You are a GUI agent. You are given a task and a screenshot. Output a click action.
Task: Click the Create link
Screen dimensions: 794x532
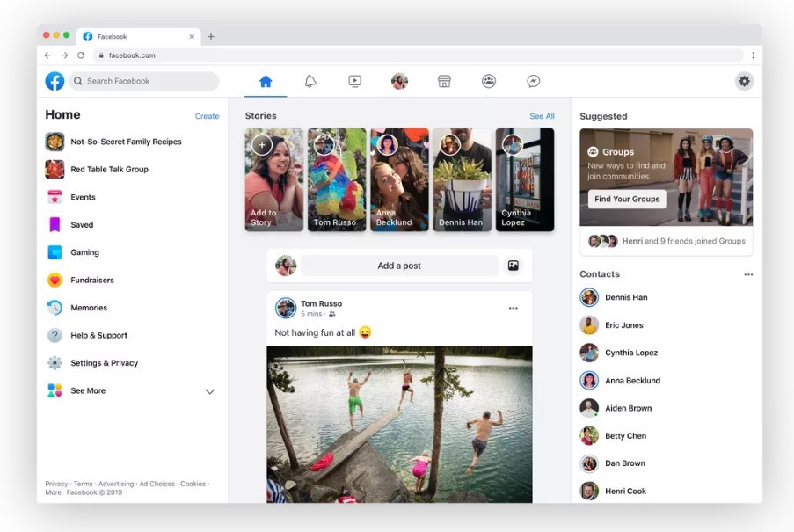point(207,116)
